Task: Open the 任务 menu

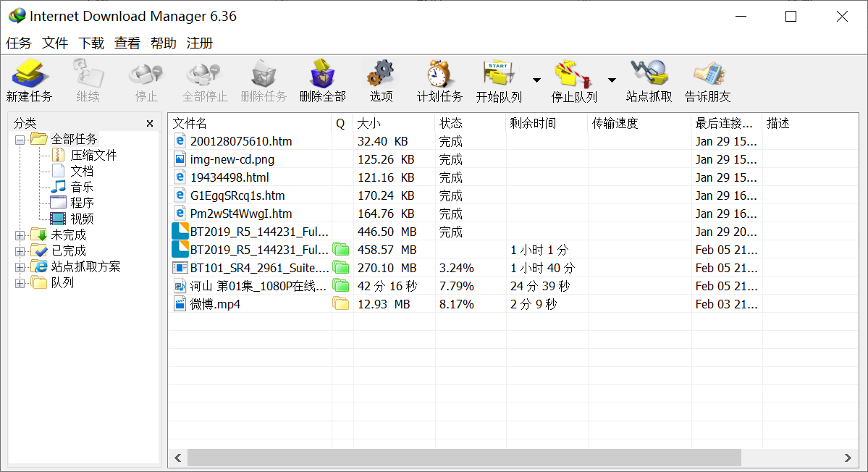Action: 19,43
